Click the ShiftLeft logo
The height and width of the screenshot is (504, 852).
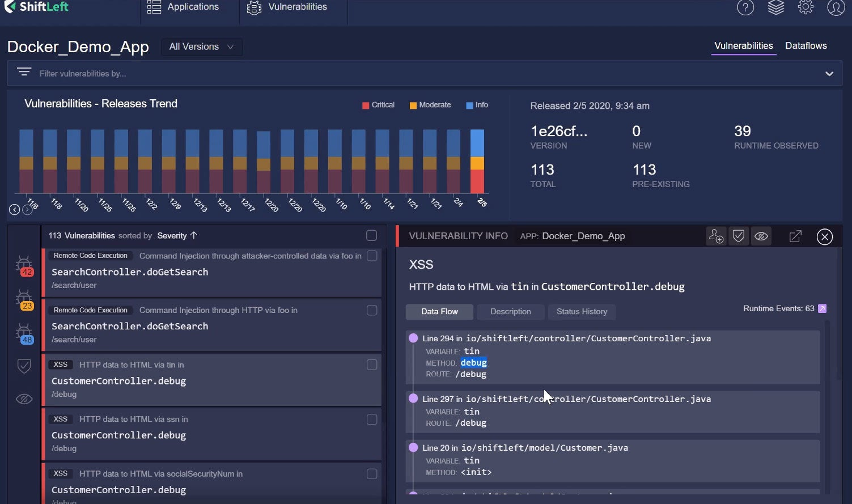(x=36, y=7)
